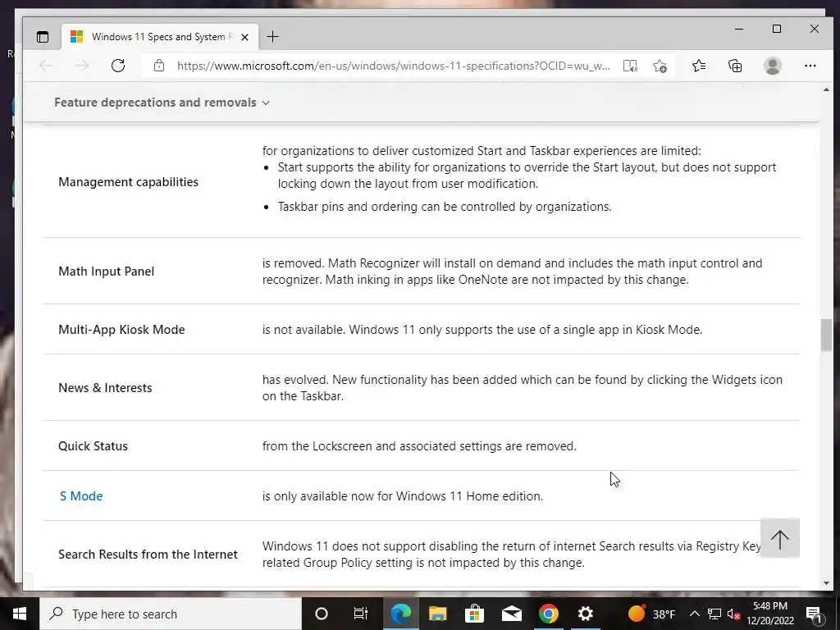840x630 pixels.
Task: Click the back to top arrow button
Action: coord(780,538)
